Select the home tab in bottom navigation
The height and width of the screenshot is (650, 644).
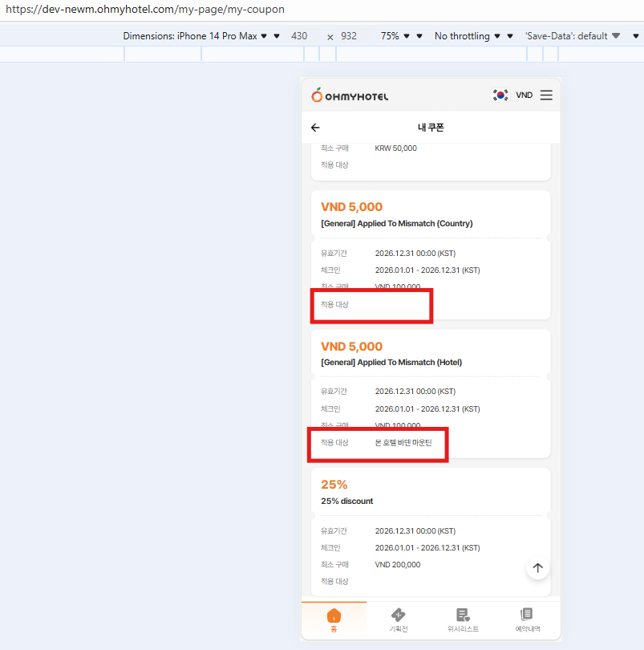click(334, 620)
